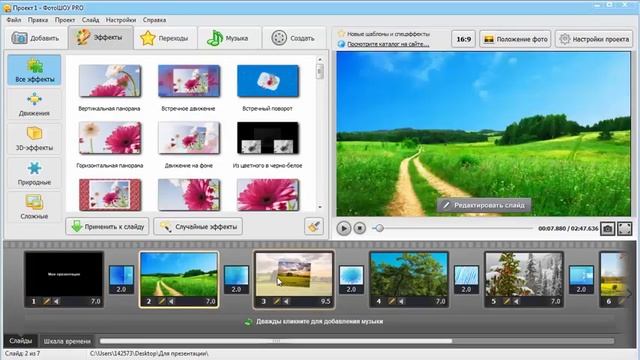This screenshot has height=360, width=640.
Task: Select the Движения effects category
Action: 34,104
